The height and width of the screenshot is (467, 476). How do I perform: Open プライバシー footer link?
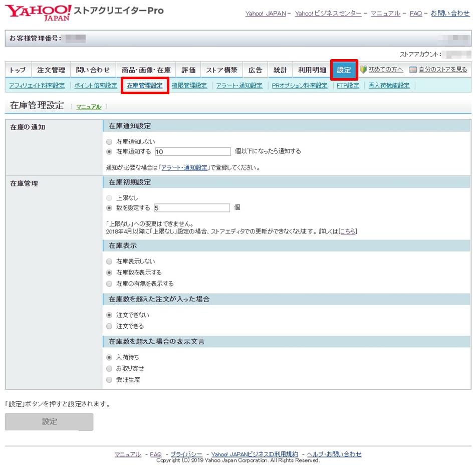[x=186, y=454]
